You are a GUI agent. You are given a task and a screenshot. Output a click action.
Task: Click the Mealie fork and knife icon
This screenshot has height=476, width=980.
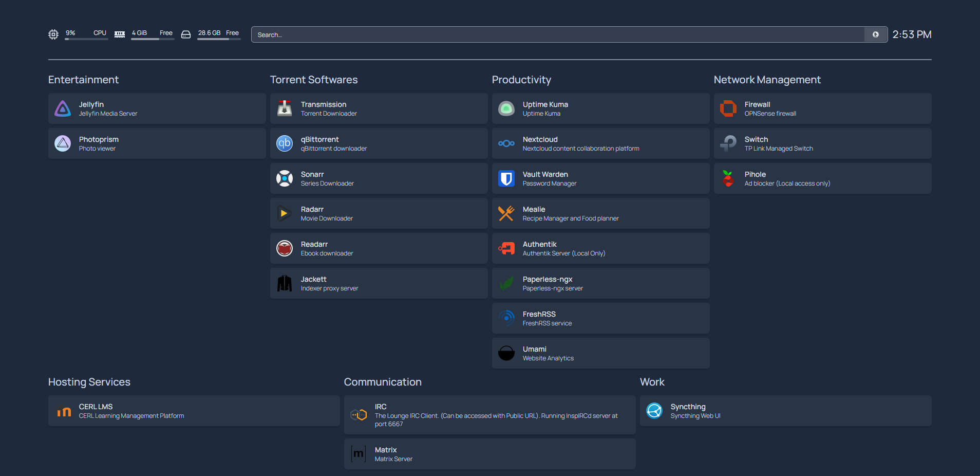(x=506, y=213)
